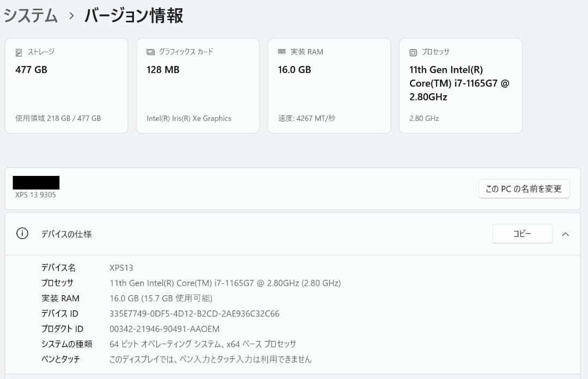Viewport: 588px width, 379px height.
Task: Click the info icon beside デバイスの仕様
Action: (22, 234)
